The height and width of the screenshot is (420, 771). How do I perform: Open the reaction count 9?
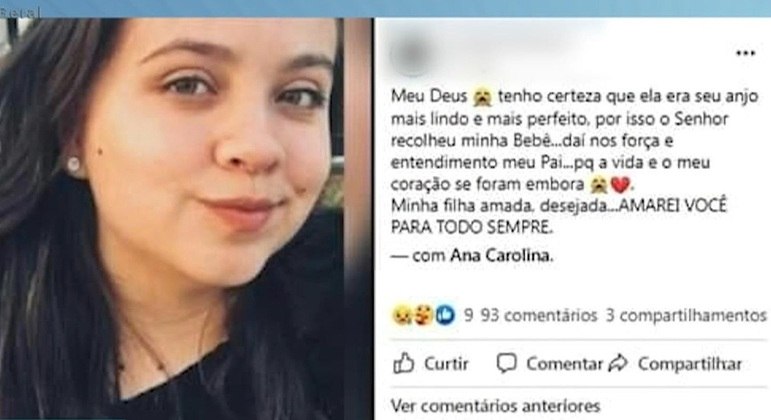[x=469, y=315]
